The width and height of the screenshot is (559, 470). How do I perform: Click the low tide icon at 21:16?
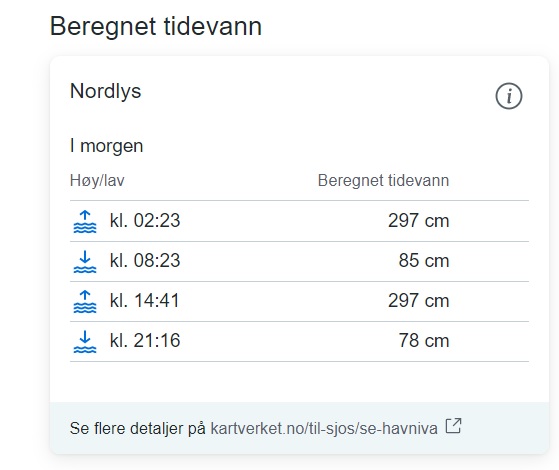(85, 341)
